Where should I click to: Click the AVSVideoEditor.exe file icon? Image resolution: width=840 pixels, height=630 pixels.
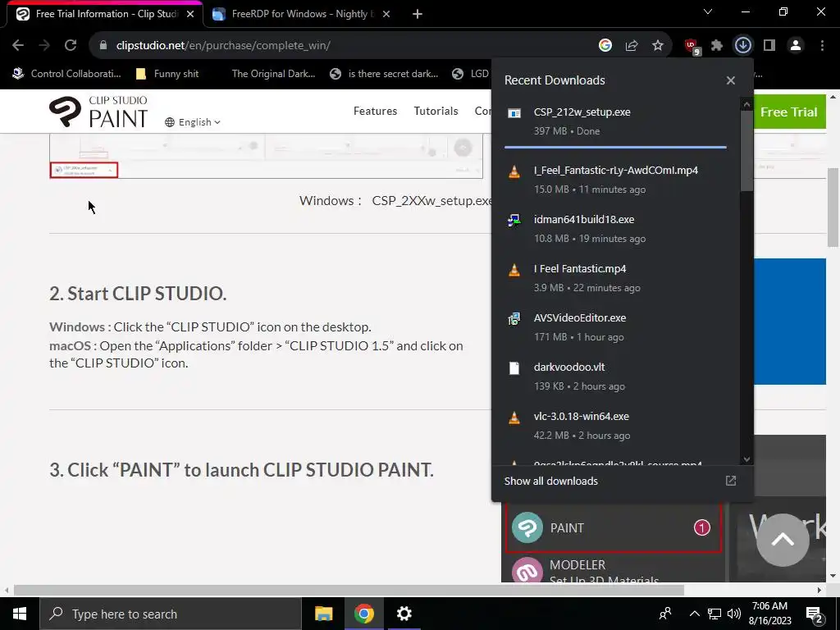(x=514, y=319)
